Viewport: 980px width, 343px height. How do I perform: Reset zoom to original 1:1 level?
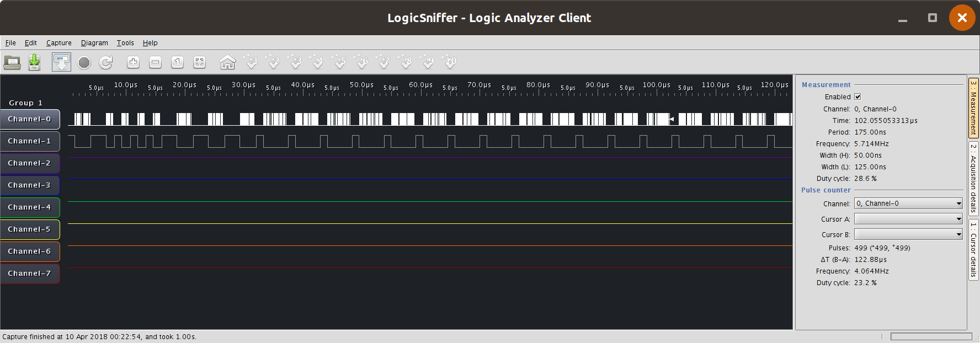point(177,62)
